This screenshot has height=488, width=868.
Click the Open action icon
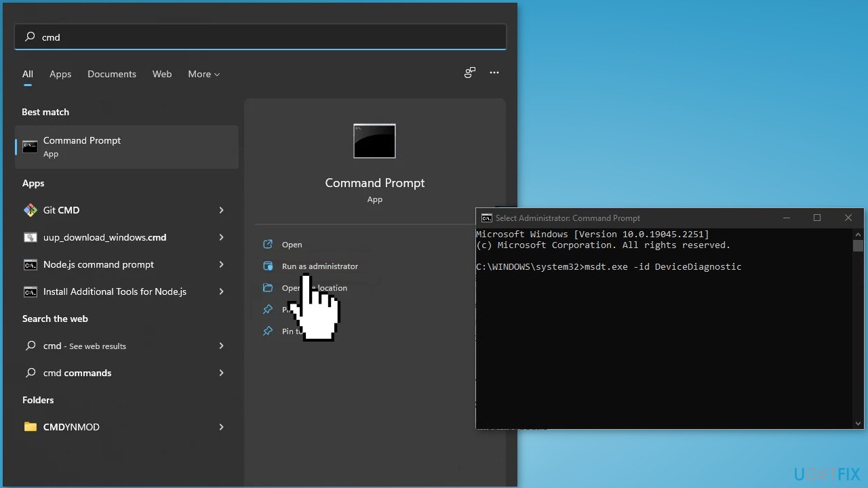[x=268, y=245]
